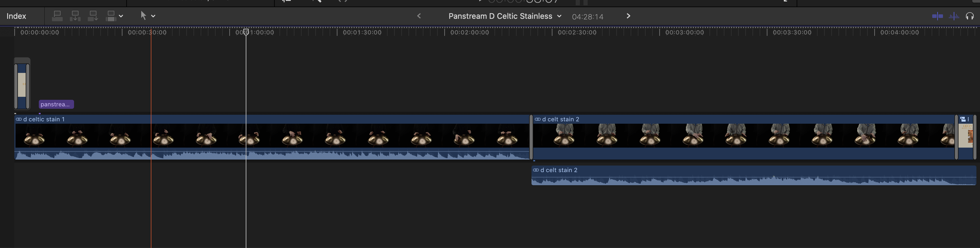Go back in timeline history

(419, 16)
